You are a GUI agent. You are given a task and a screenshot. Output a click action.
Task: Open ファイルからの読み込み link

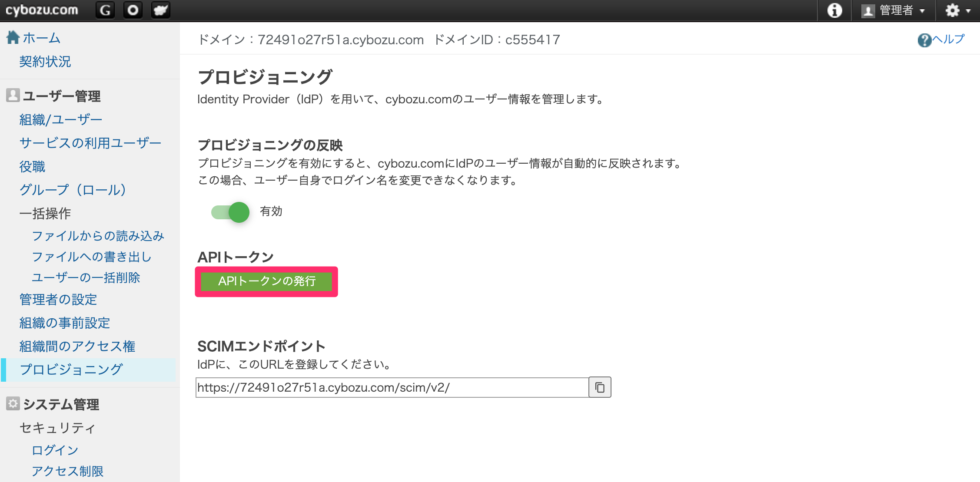point(98,236)
